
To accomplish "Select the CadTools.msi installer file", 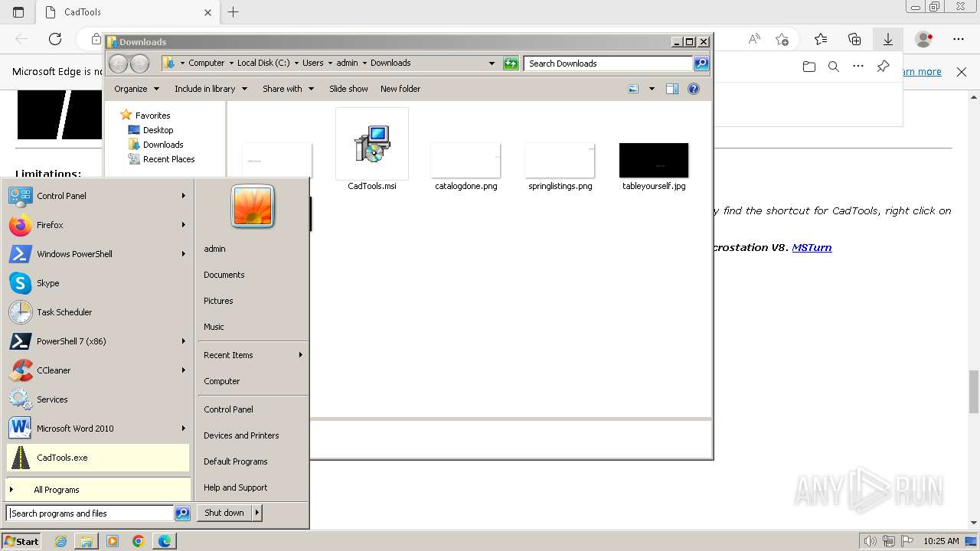I will [372, 150].
